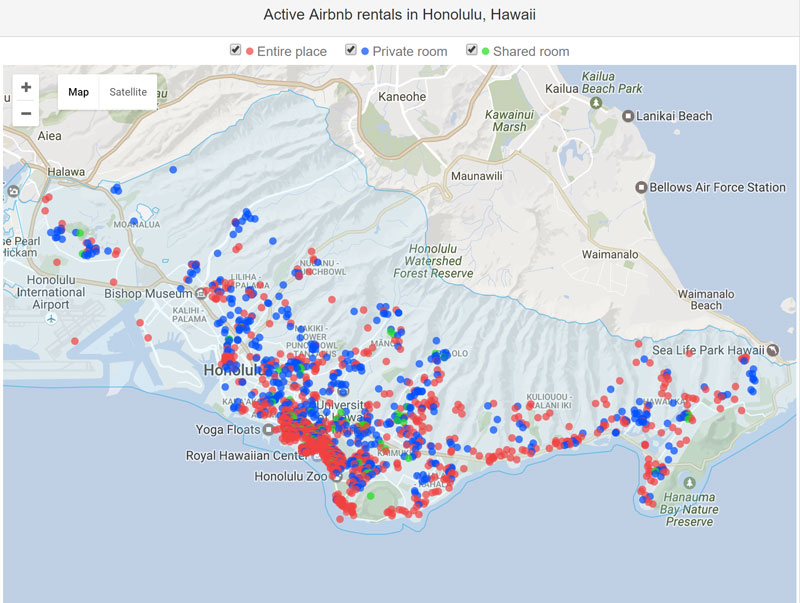Click the Halawa map label
Screen dimensions: 800x603
point(66,172)
